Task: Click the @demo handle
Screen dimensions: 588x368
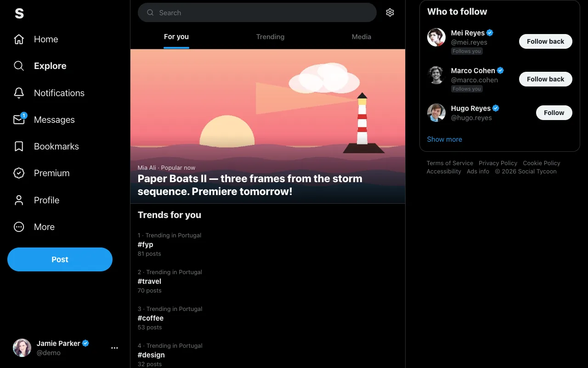Action: [x=49, y=353]
